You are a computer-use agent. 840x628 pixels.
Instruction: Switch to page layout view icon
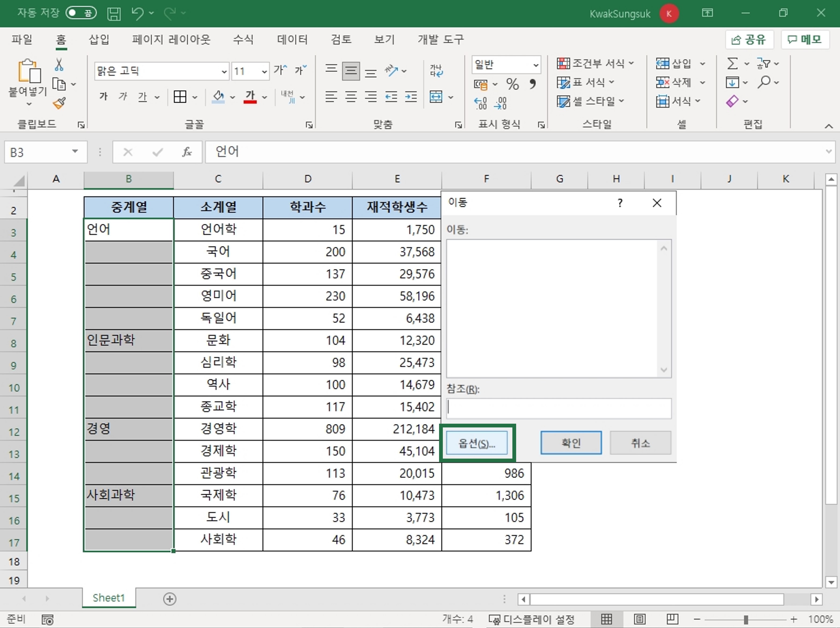tap(639, 619)
